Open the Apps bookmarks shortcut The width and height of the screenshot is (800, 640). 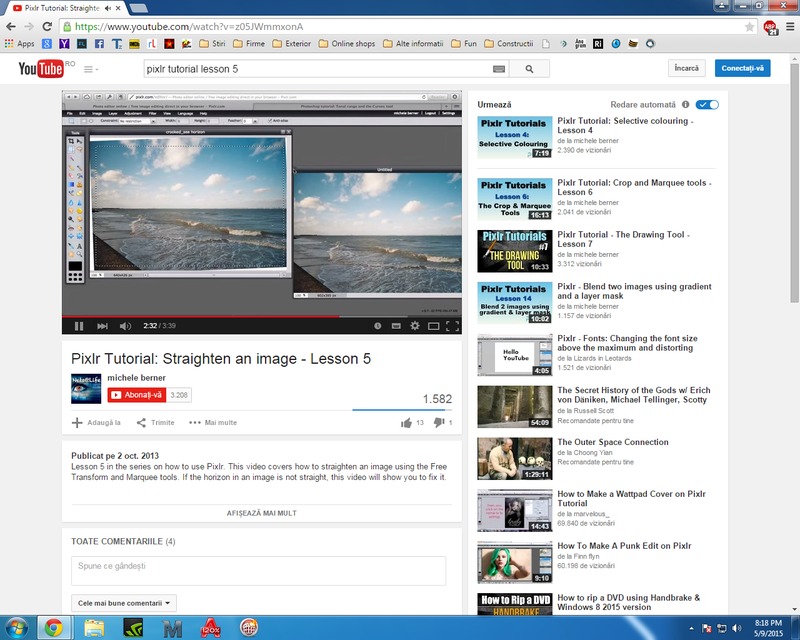tap(19, 44)
